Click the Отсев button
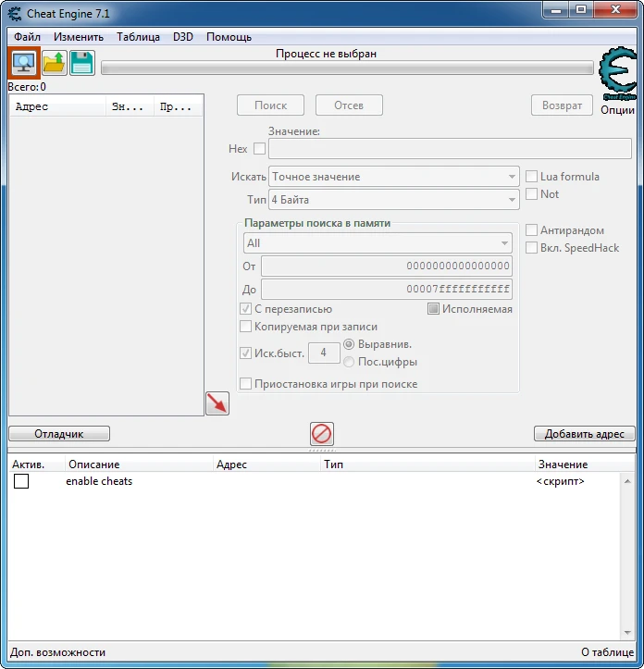Viewport: 644px width, 669px height. click(x=349, y=105)
